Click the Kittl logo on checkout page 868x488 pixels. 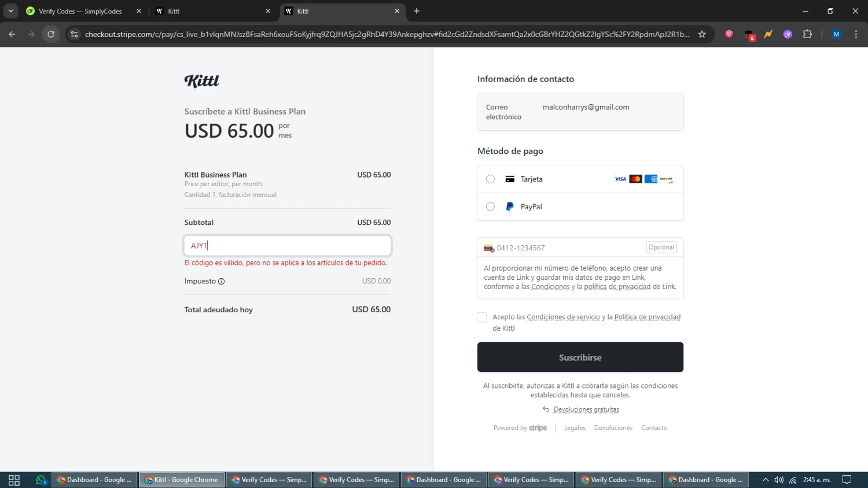coord(202,81)
